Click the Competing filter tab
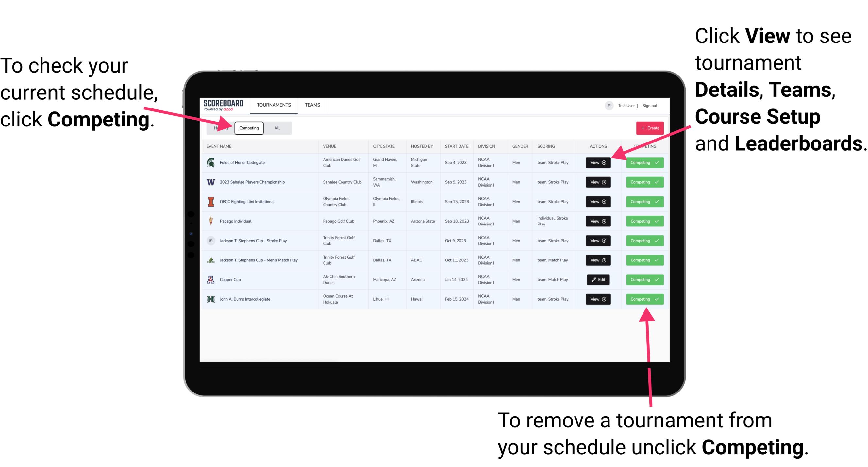This screenshot has height=467, width=868. pos(248,128)
